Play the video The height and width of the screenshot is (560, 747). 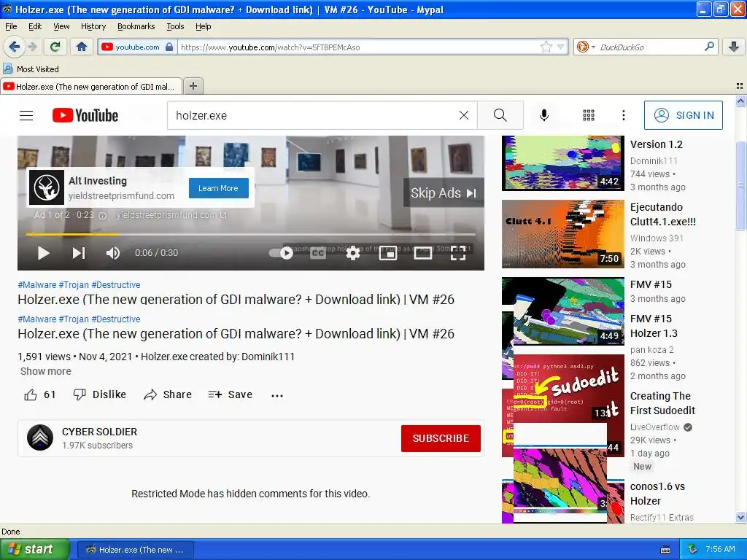point(43,253)
